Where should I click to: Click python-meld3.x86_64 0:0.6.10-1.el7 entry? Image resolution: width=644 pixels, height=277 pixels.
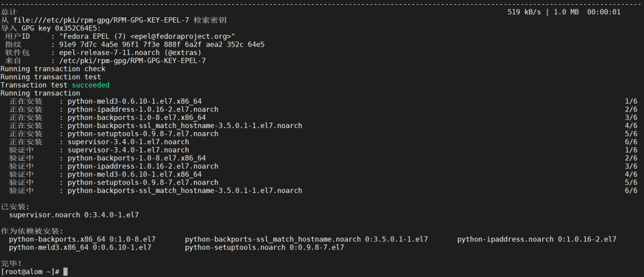[x=80, y=247]
